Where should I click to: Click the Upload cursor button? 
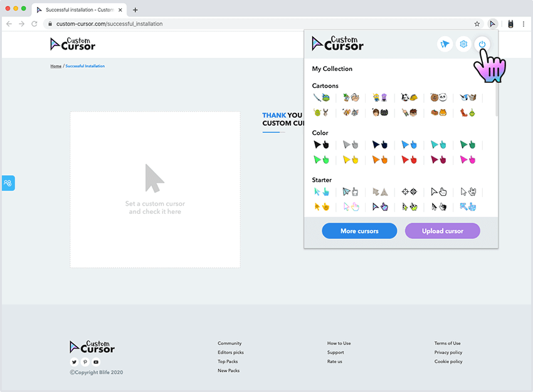coord(443,231)
